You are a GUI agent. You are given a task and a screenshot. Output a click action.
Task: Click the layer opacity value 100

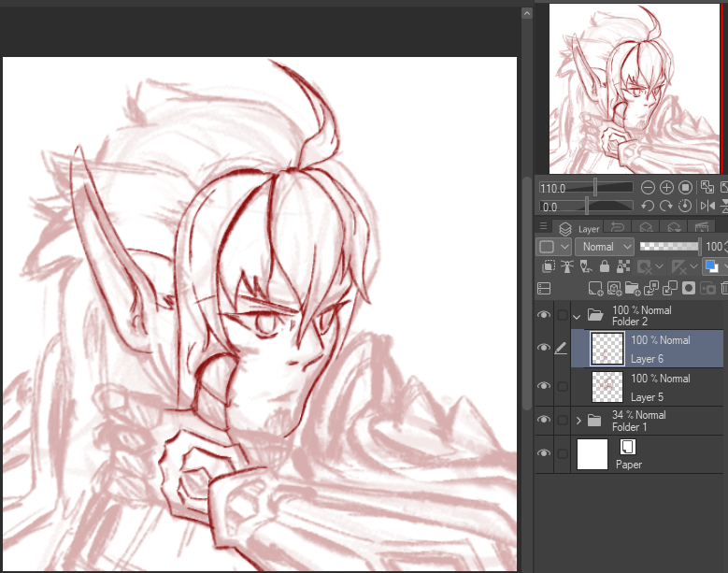coord(715,247)
